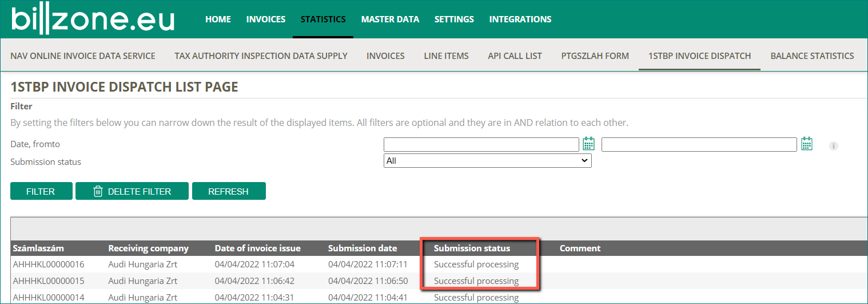The image size is (868, 304).
Task: Open the calendar picker for the to date
Action: pos(807,144)
